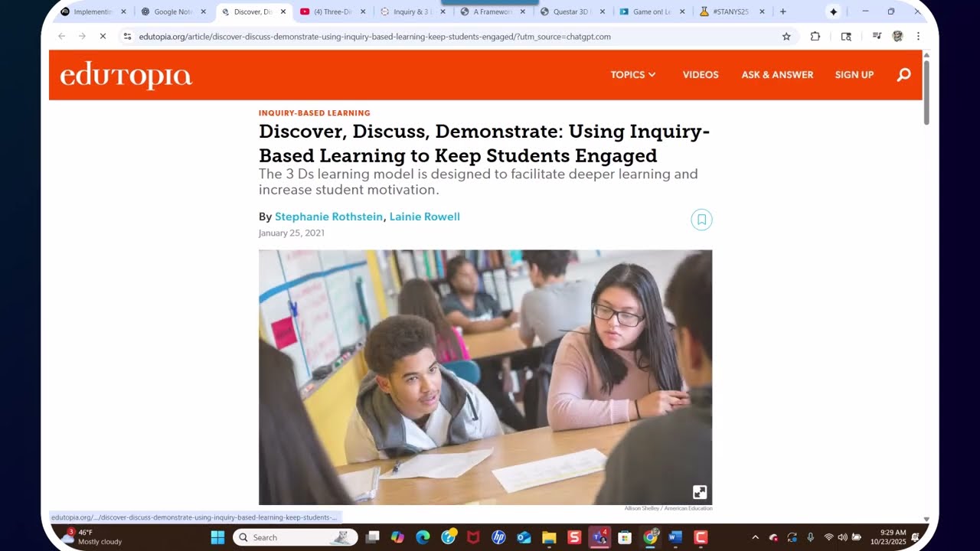980x551 pixels.
Task: Expand the article photo to full screen
Action: [x=700, y=492]
